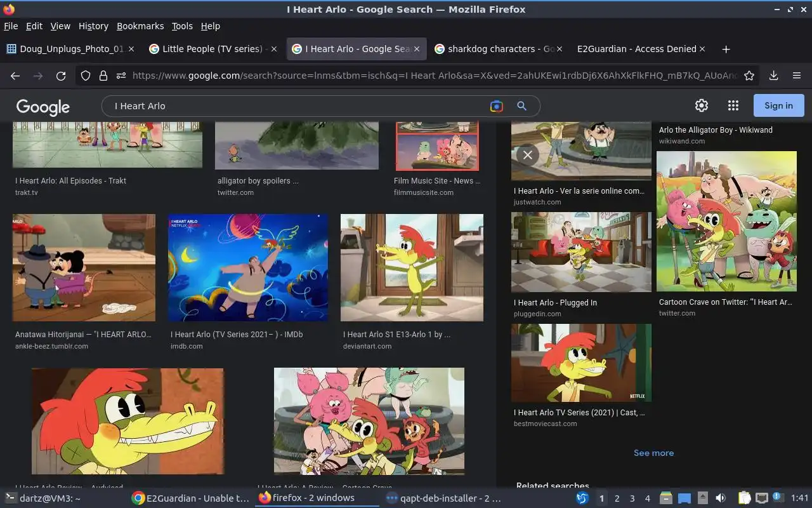Viewport: 812px width, 508px height.
Task: Open the tracking protection shield icon
Action: pos(86,76)
